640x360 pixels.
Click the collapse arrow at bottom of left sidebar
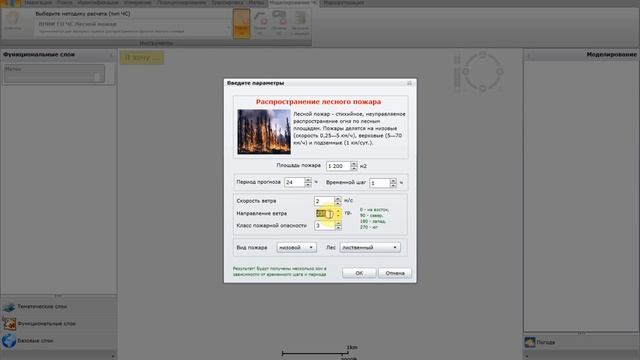pyautogui.click(x=113, y=356)
